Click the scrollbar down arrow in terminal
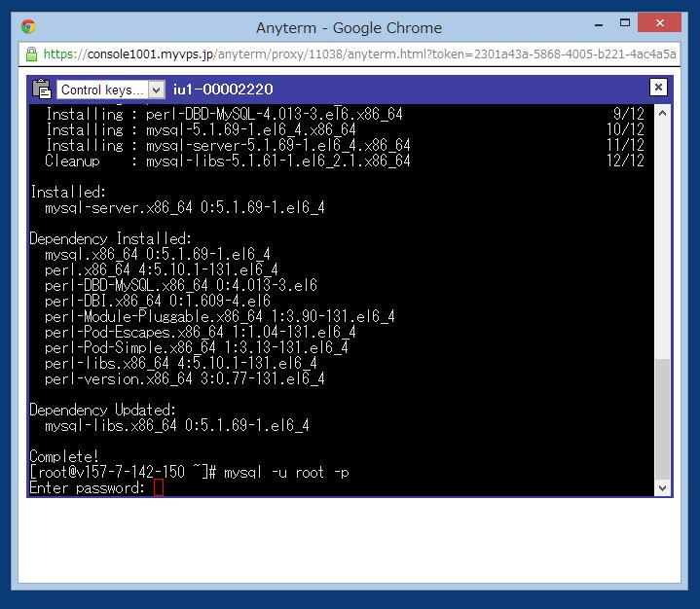 [662, 488]
